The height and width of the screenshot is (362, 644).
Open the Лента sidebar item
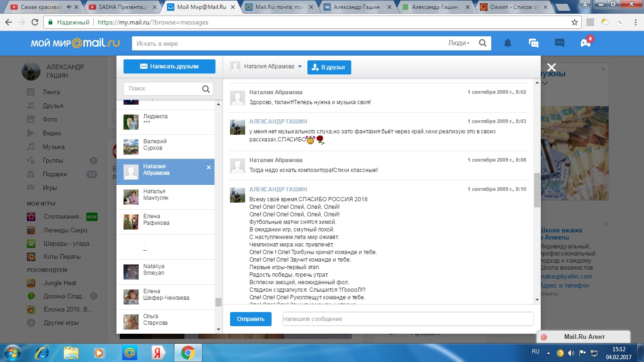(51, 92)
